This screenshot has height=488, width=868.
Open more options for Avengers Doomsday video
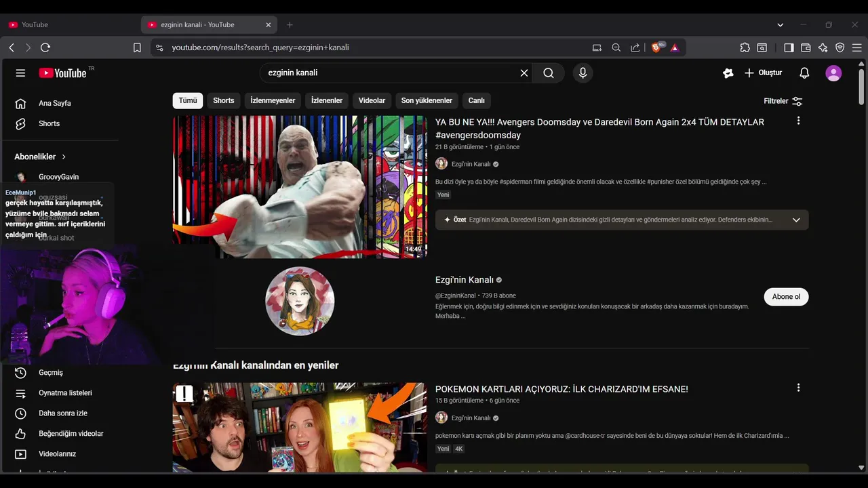point(798,121)
